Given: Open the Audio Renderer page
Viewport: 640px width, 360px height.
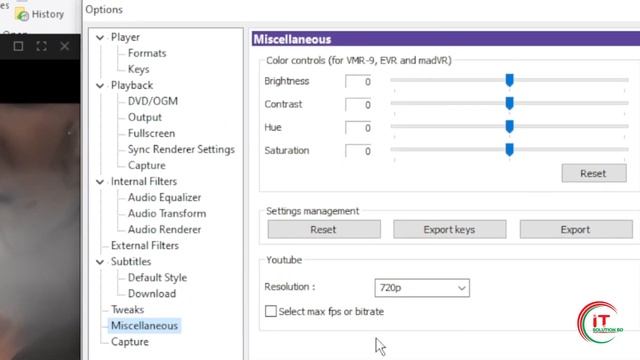Looking at the screenshot, I should (164, 229).
